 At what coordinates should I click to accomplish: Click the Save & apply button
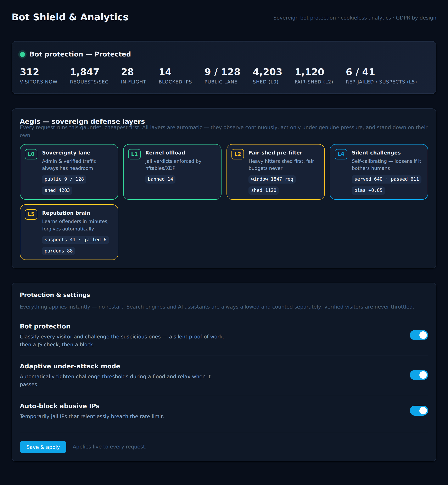coord(43,447)
